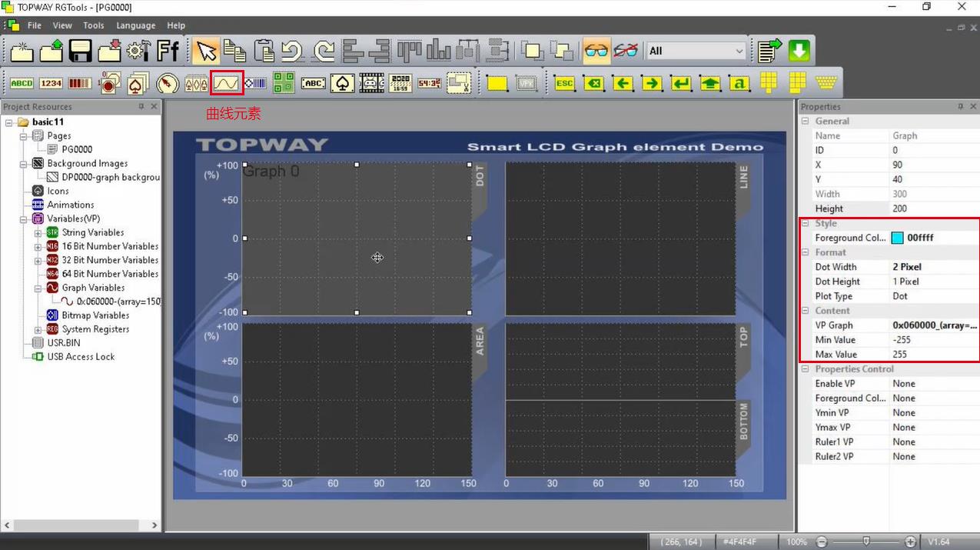Collapse the Background Images node

coord(24,163)
